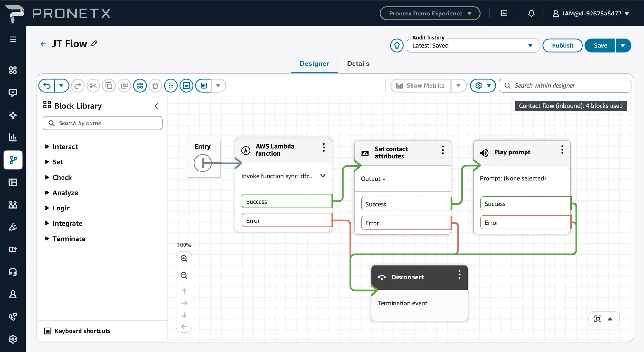Screen dimensions: 644x352
Task: Open the designer settings gear dropdown
Action: click(483, 86)
